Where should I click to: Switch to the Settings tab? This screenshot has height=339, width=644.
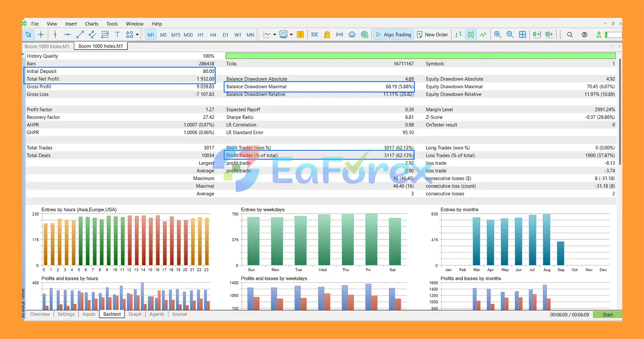pyautogui.click(x=66, y=314)
